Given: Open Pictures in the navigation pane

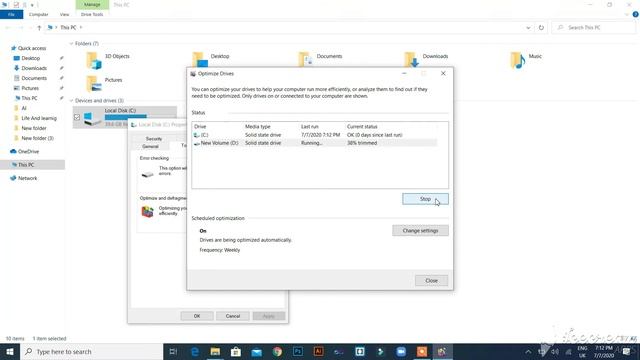Looking at the screenshot, I should point(30,88).
